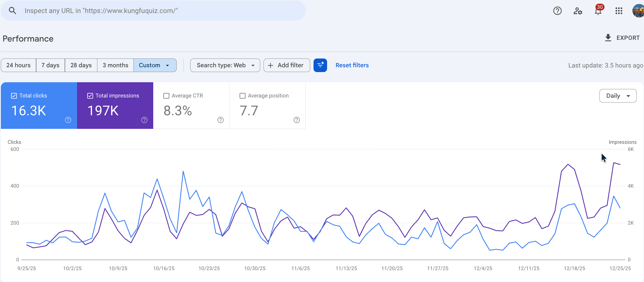Click the help bubble on Average position card
Viewport: 644px width, 282px height.
pyautogui.click(x=297, y=120)
